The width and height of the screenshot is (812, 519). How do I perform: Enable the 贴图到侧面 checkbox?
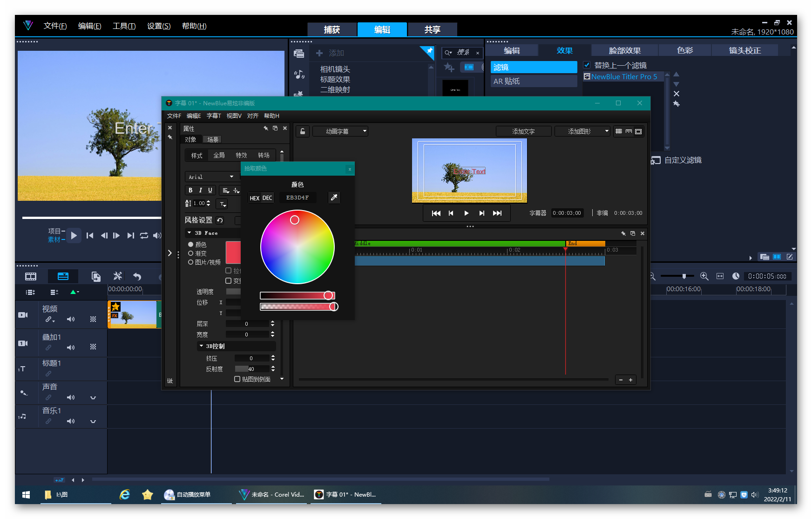(237, 379)
